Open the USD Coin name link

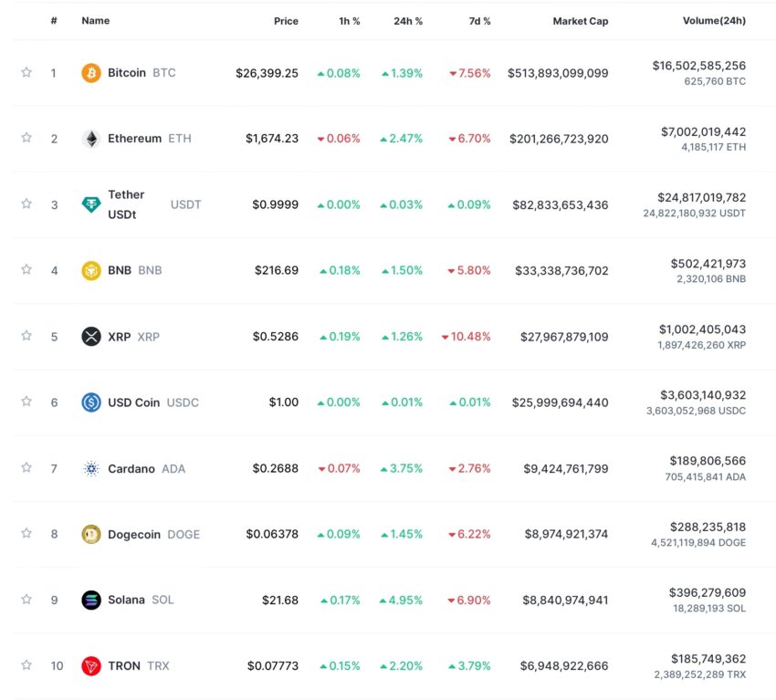point(133,402)
